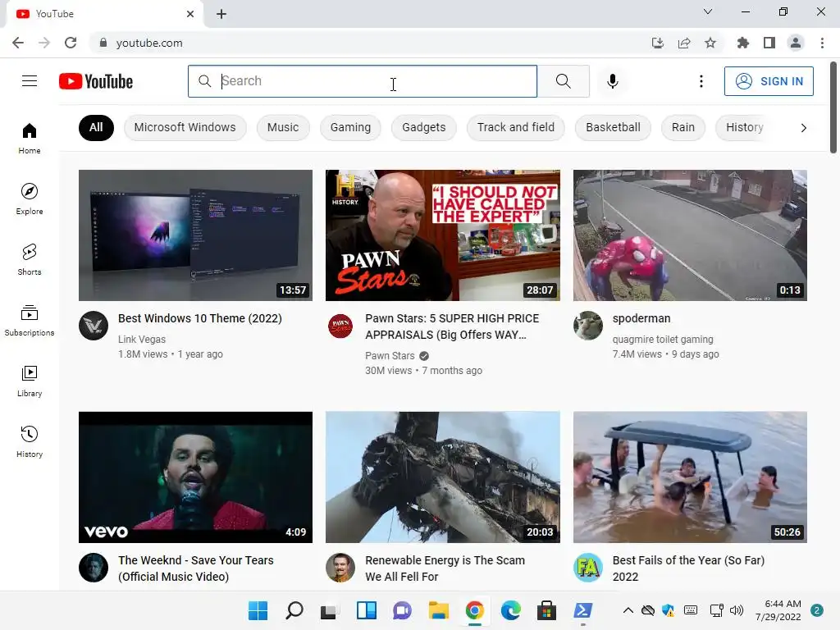Click install app icon in address bar
Viewport: 840px width, 630px height.
[x=658, y=43]
